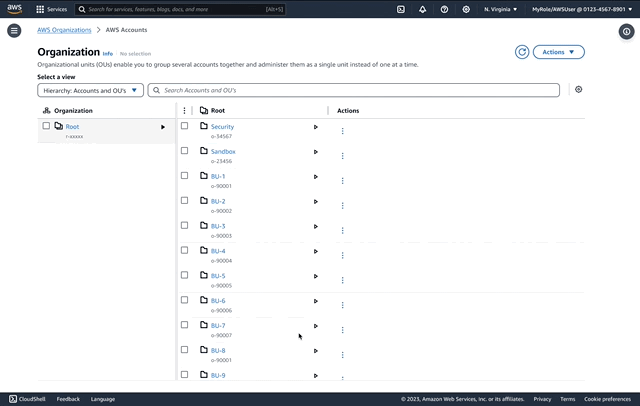This screenshot has height=406, width=640.
Task: Open the AWS logo home link
Action: (14, 9)
